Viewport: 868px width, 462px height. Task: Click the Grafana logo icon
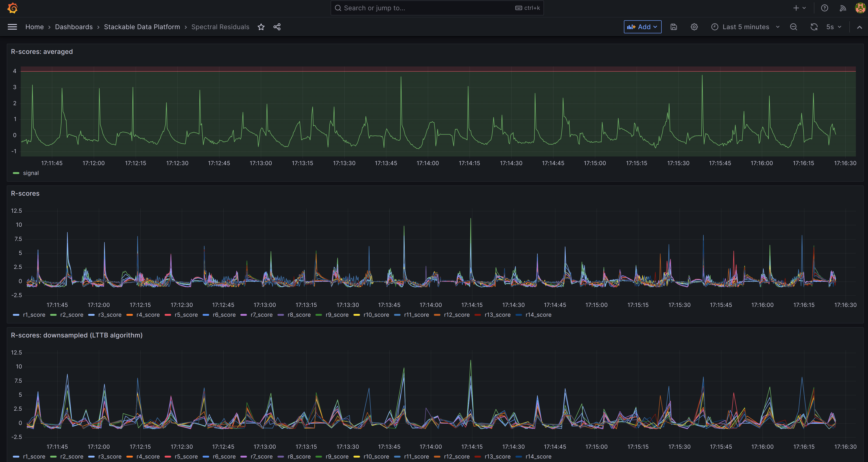coord(12,8)
